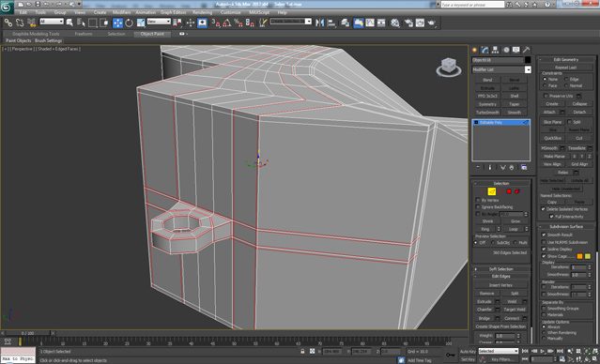Screen dimensions: 600x364
Task: Switch to Vertex sub-object level
Action: [484, 191]
